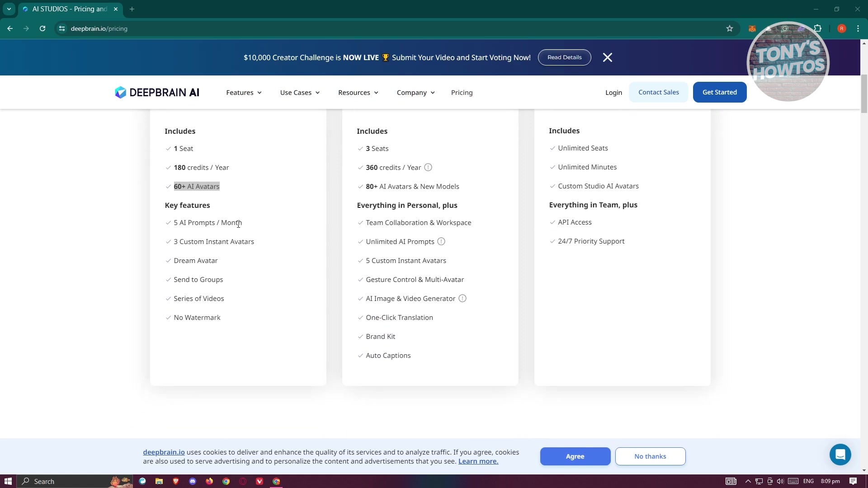The width and height of the screenshot is (868, 488).
Task: Open the MetaMask fox extension
Action: 752,28
